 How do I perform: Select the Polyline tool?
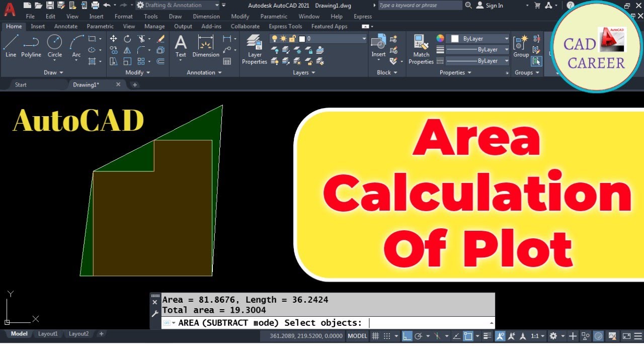31,46
